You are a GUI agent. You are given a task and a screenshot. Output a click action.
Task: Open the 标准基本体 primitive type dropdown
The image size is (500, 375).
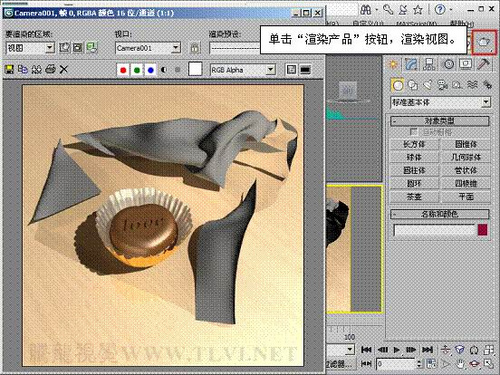click(440, 102)
